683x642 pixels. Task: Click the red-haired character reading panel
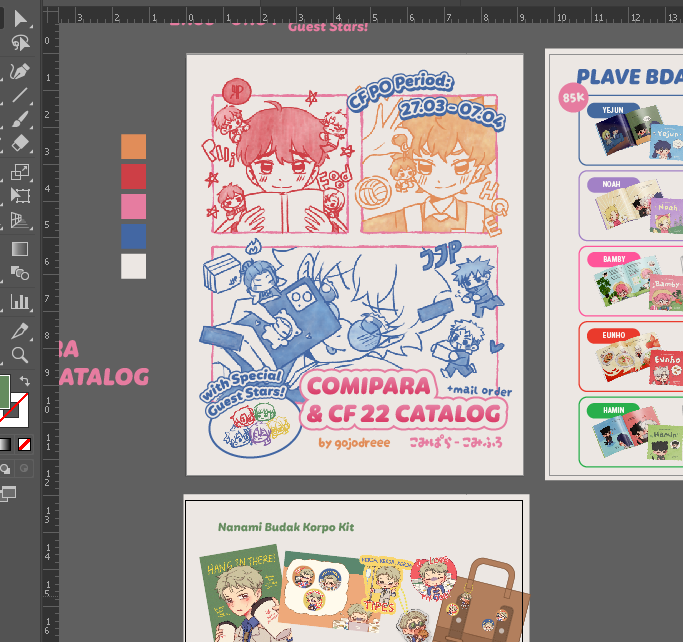280,164
